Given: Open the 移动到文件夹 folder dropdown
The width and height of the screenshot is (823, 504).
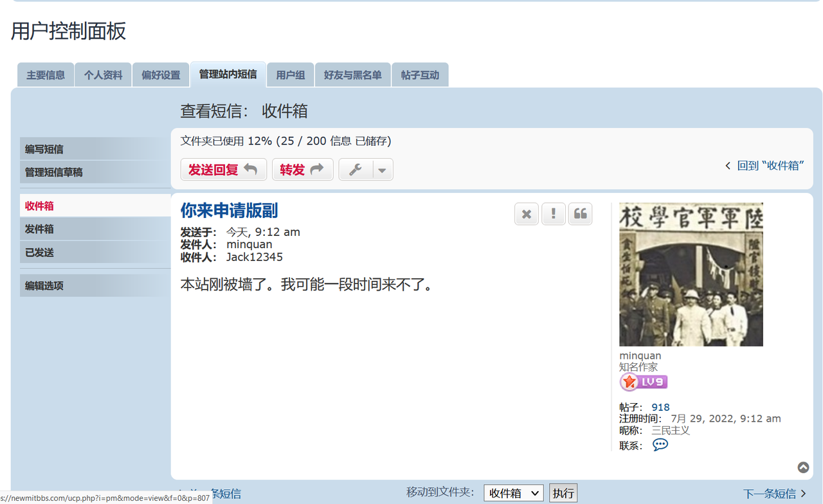Looking at the screenshot, I should [x=514, y=493].
